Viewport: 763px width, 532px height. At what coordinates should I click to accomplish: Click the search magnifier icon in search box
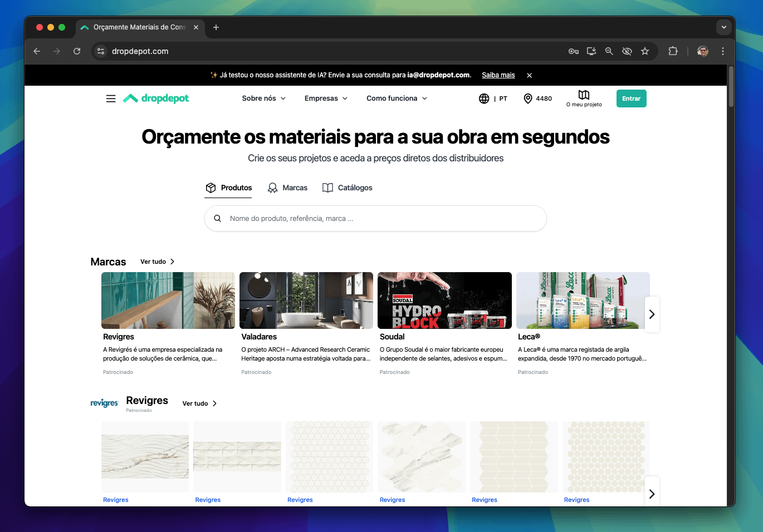[x=218, y=219]
